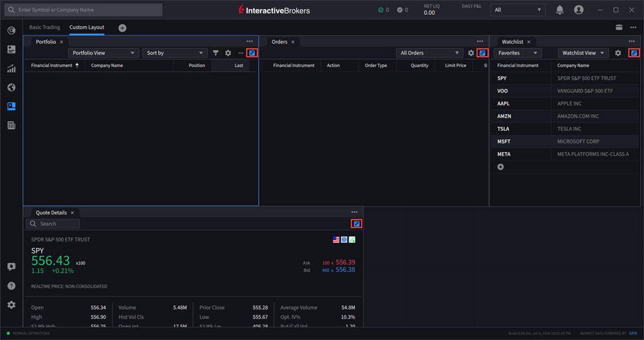644x340 pixels.
Task: Open the Portfolio panel settings gear
Action: [x=228, y=53]
